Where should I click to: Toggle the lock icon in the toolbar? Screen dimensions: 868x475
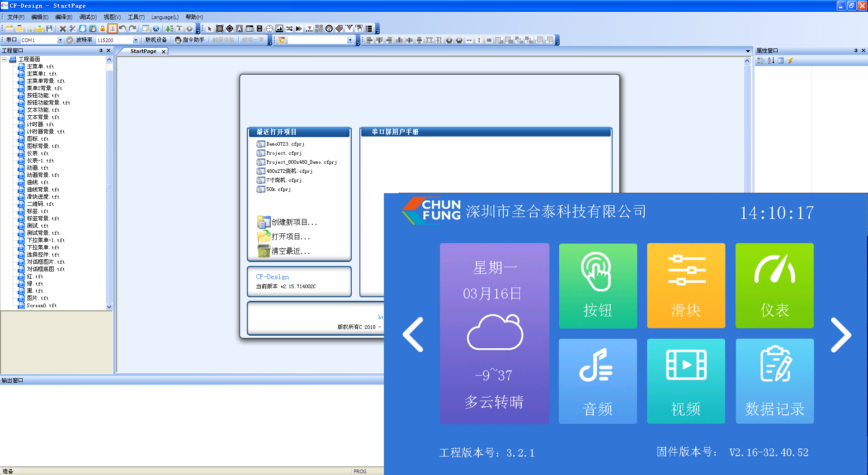[103, 28]
